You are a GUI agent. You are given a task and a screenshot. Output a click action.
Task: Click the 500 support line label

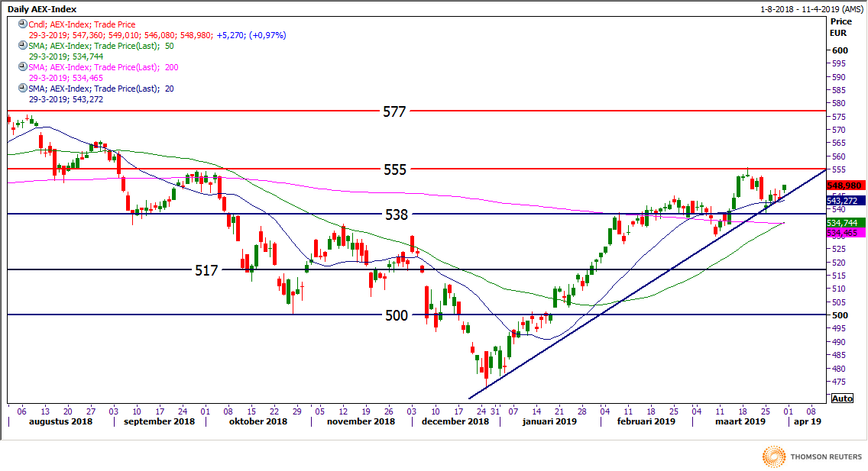point(397,315)
